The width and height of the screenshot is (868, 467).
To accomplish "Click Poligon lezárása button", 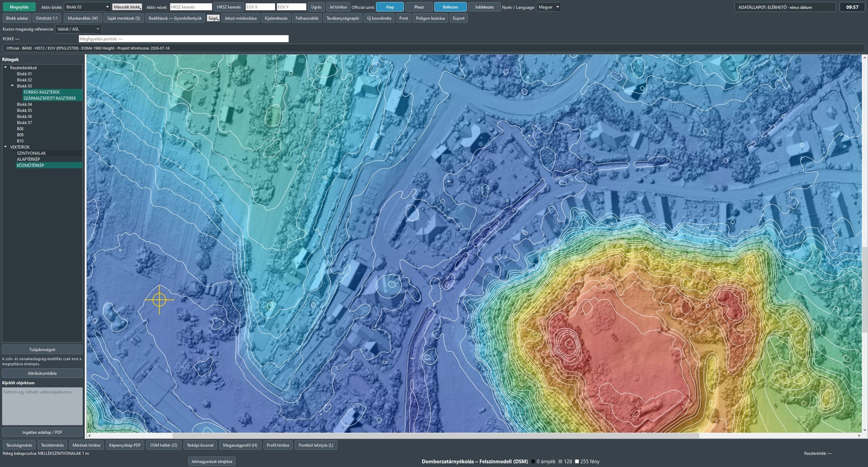I will tap(430, 19).
